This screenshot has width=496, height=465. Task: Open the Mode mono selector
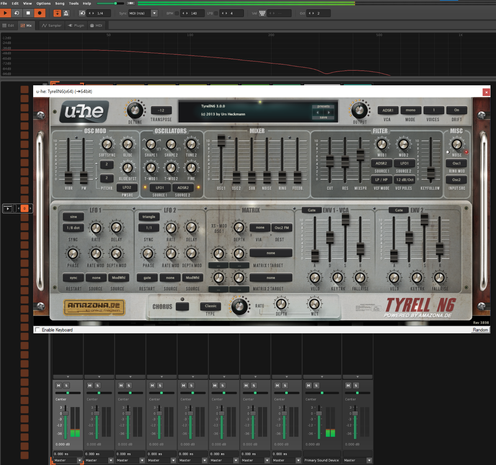point(411,110)
